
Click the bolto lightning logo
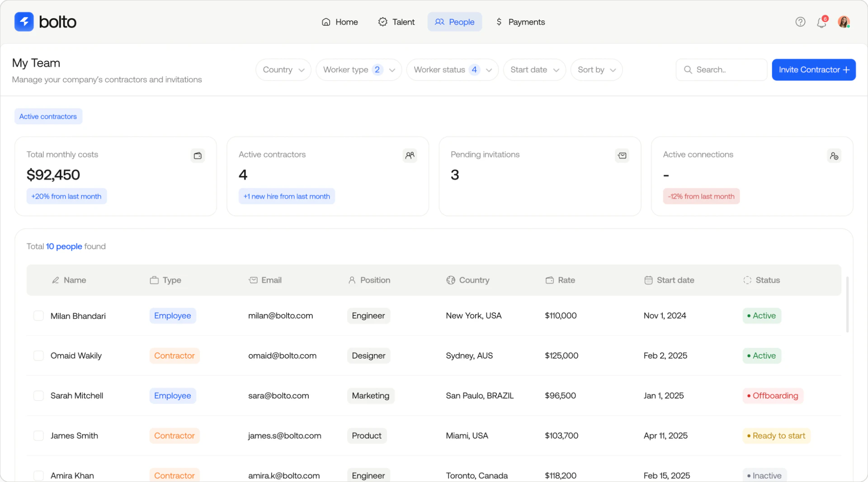point(24,21)
